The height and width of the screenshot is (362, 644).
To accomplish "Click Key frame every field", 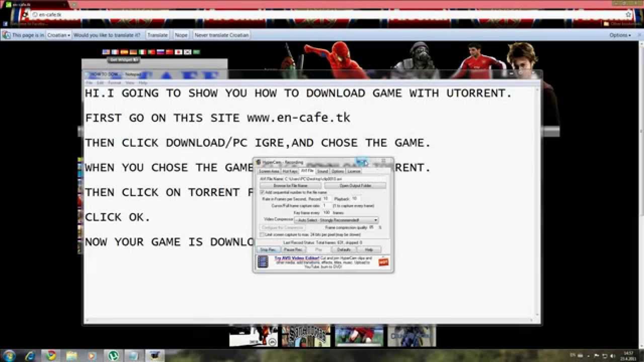I will pyautogui.click(x=326, y=213).
